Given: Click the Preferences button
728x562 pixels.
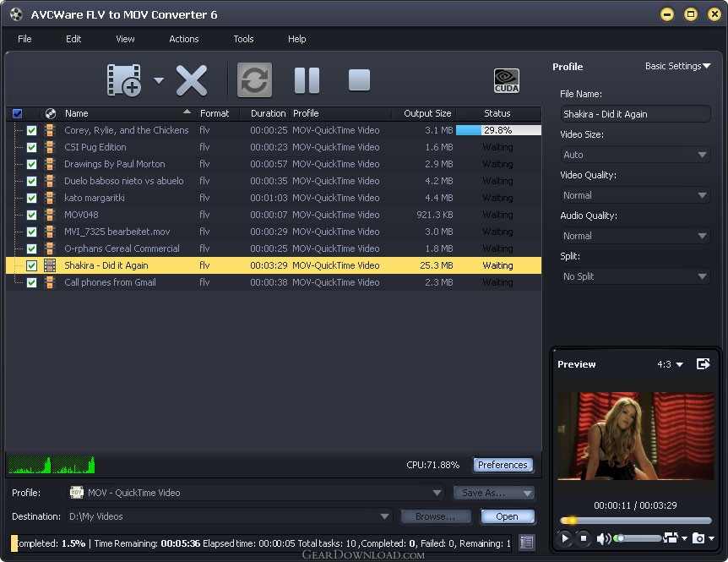Looking at the screenshot, I should tap(503, 465).
